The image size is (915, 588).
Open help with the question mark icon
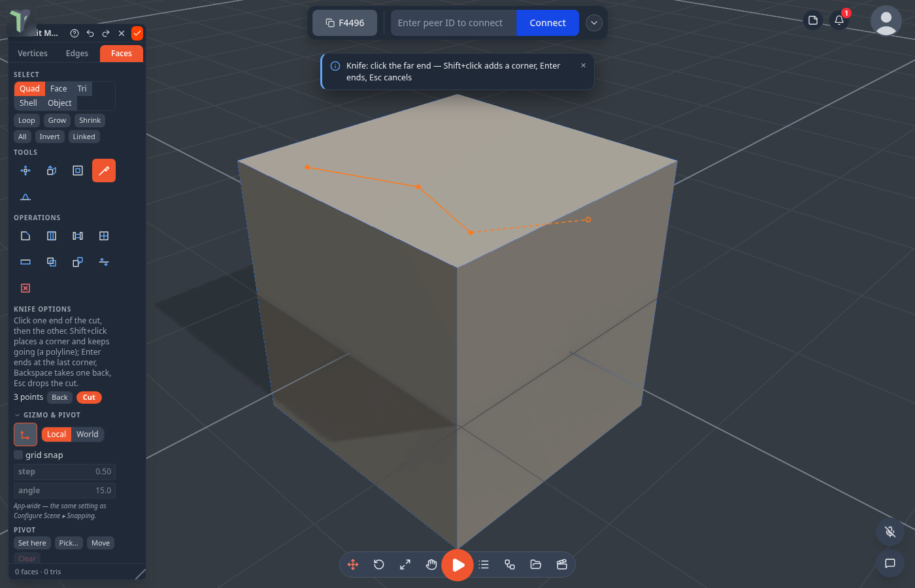(75, 33)
